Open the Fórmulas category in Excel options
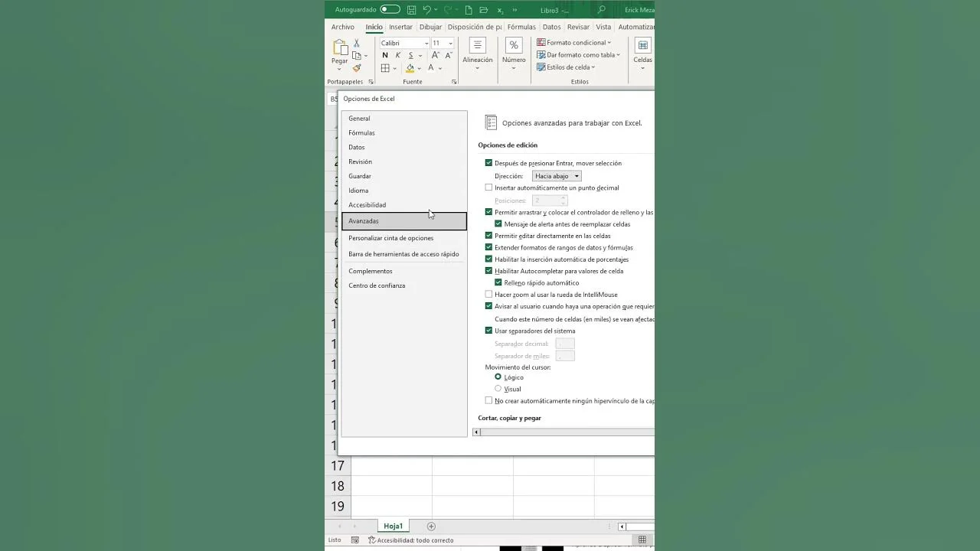The width and height of the screenshot is (980, 551). click(x=361, y=132)
